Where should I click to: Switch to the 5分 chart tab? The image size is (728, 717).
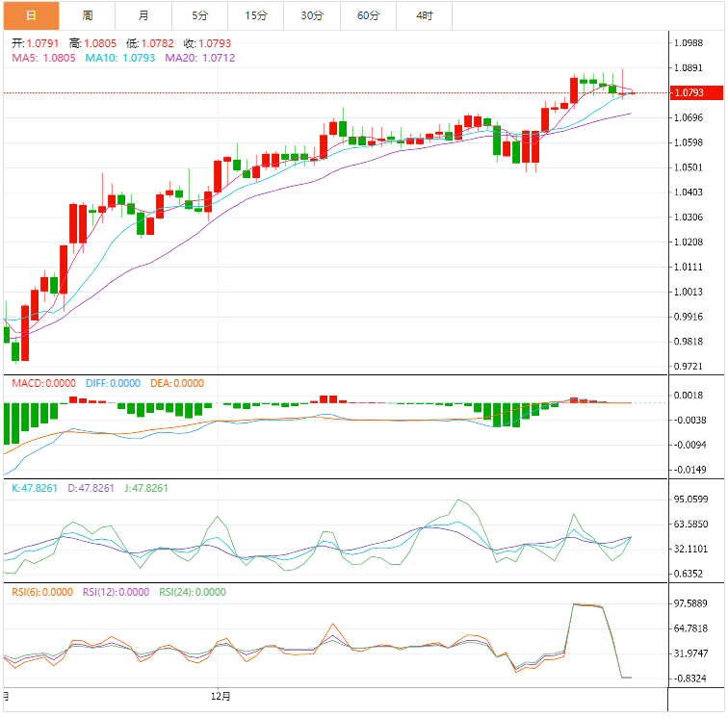point(199,15)
